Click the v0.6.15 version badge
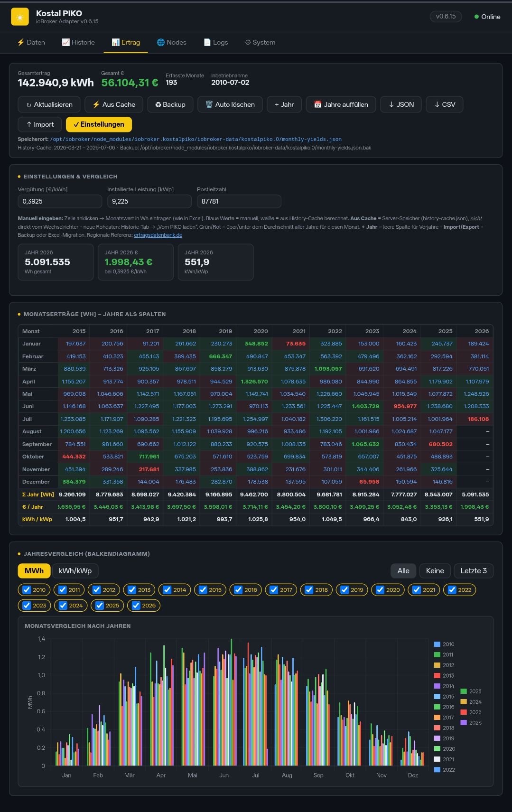512x812 pixels. [446, 17]
